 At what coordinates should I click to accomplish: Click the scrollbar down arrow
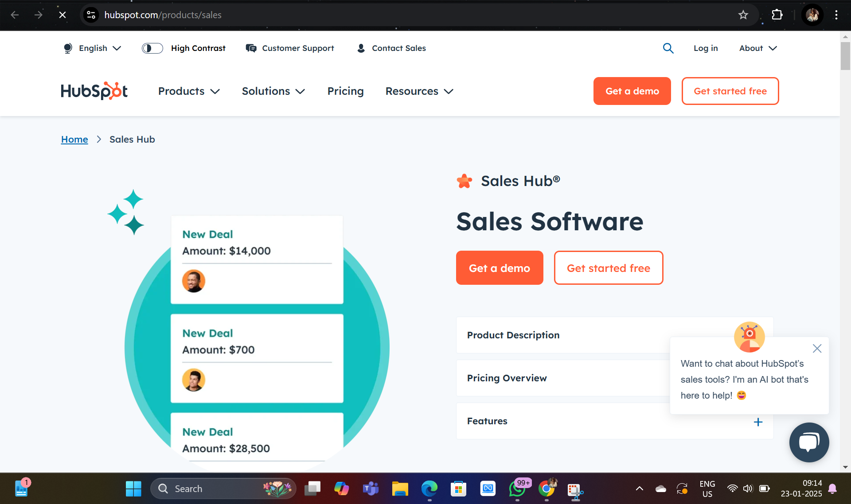pyautogui.click(x=845, y=467)
